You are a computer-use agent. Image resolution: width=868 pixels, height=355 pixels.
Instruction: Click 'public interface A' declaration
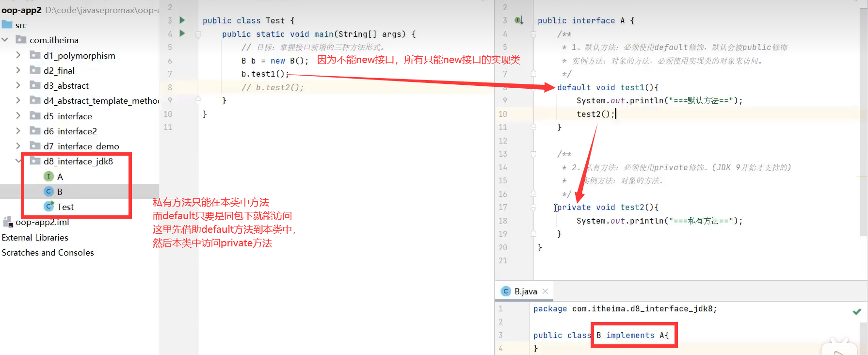(x=581, y=20)
